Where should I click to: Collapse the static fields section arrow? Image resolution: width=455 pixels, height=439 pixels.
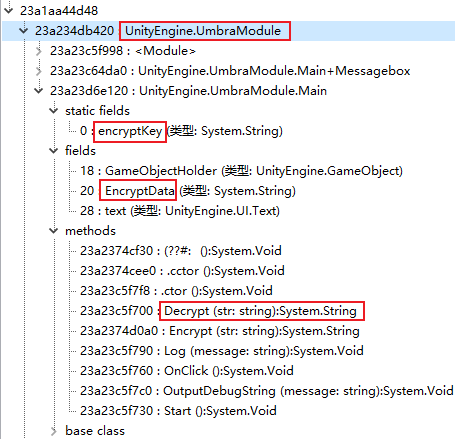point(54,110)
